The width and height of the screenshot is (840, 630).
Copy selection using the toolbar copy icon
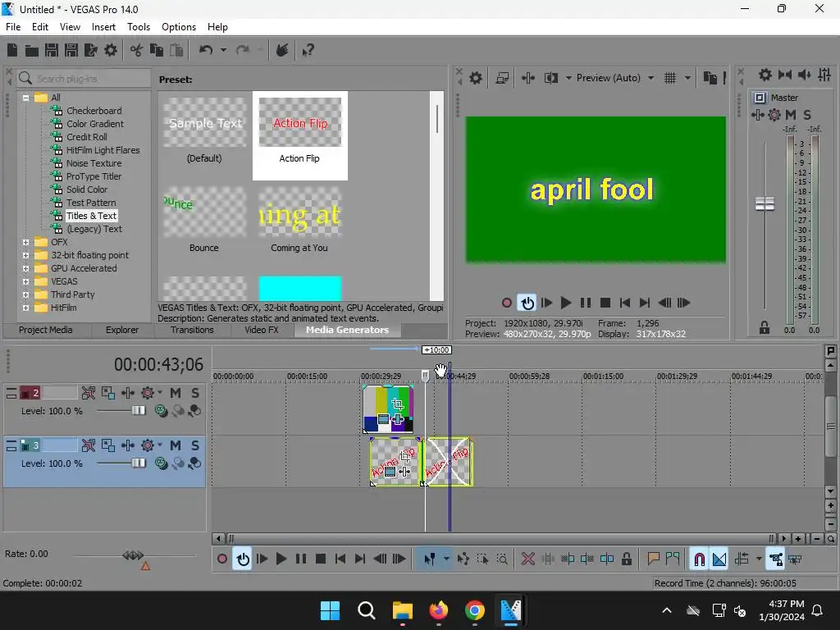coord(157,50)
